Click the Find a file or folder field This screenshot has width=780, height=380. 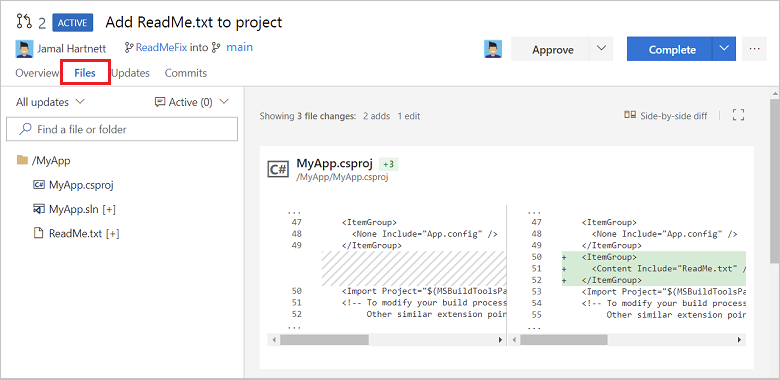[x=122, y=129]
